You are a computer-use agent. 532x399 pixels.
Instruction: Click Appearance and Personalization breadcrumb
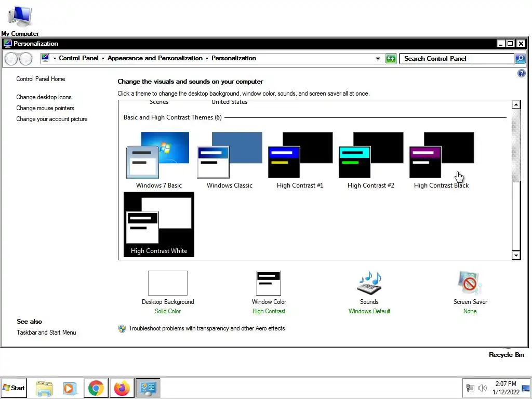(x=155, y=58)
